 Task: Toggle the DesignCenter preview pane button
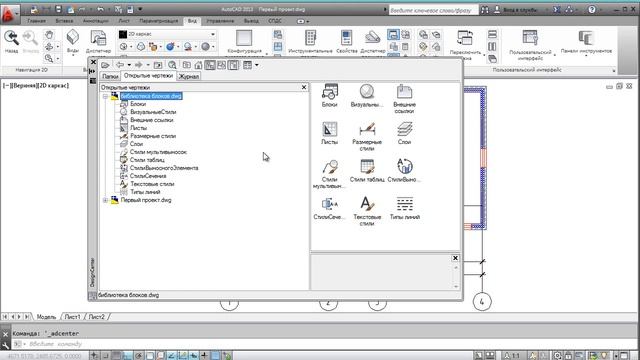(222, 65)
